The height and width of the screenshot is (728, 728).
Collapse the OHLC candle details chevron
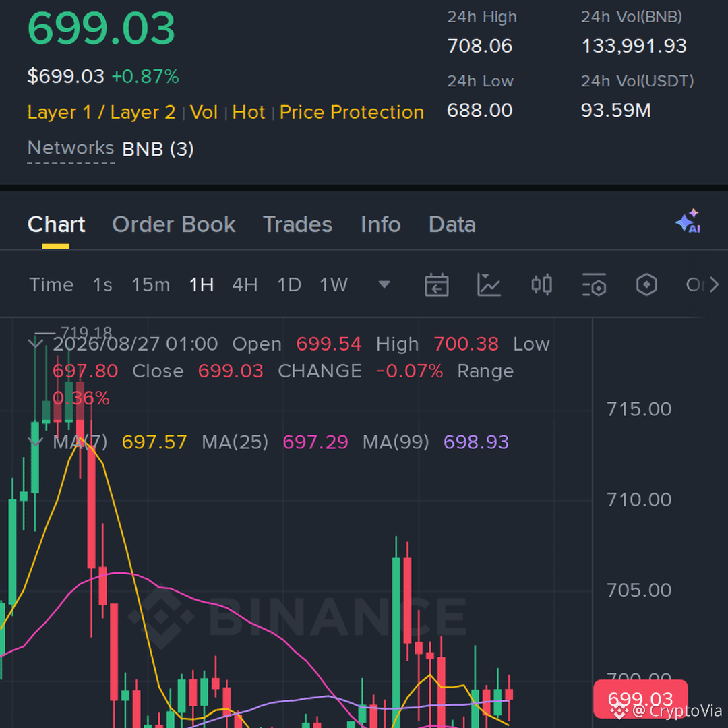[35, 344]
